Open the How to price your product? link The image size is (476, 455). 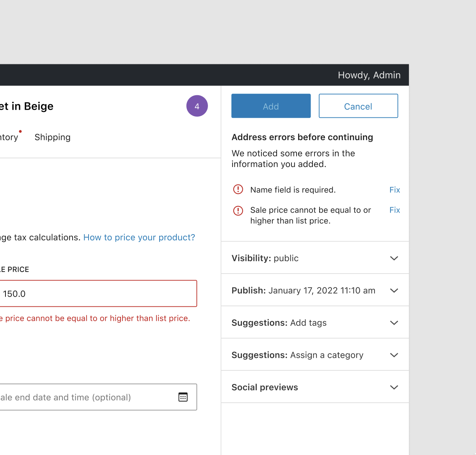[x=139, y=237]
